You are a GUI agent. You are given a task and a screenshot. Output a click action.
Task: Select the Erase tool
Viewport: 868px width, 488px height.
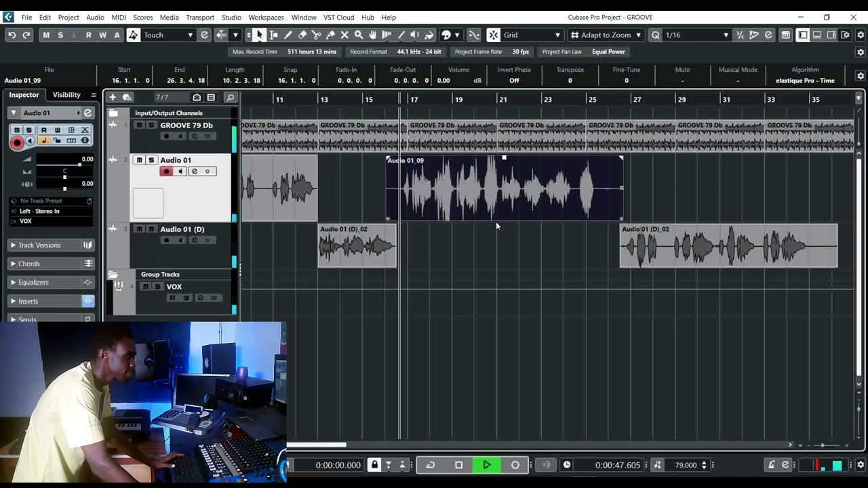tap(302, 35)
